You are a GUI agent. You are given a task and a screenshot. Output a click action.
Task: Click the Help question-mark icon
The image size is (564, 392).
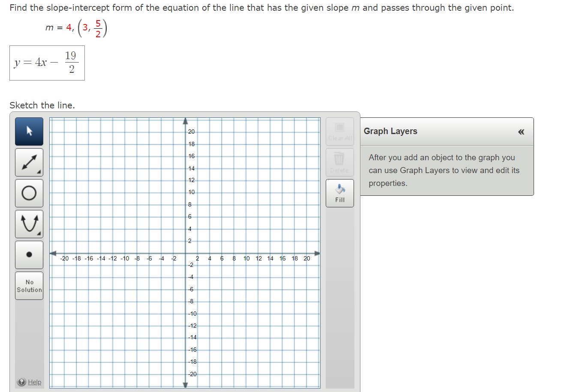coord(21,382)
